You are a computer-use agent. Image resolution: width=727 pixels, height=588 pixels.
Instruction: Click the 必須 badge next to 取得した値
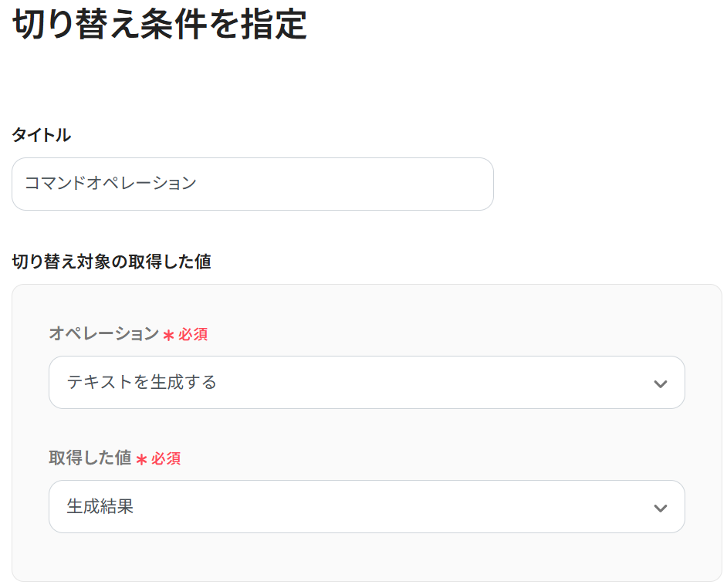point(165,458)
